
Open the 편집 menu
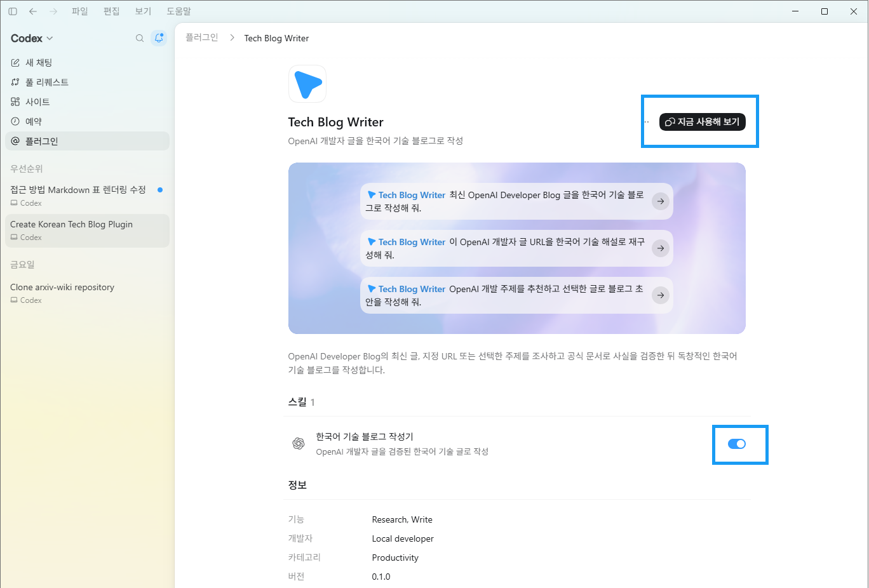(112, 11)
